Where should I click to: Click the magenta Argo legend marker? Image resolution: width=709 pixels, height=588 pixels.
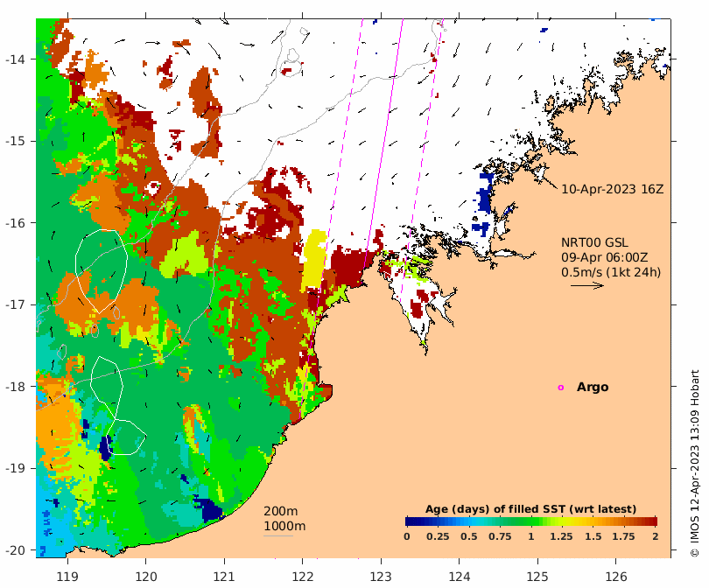point(561,388)
